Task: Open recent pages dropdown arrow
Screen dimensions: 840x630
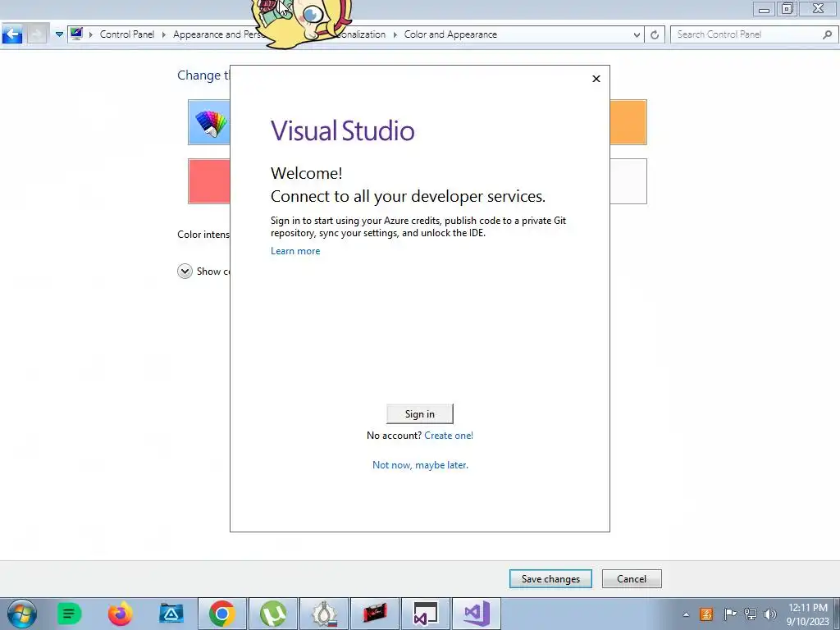Action: click(x=59, y=34)
